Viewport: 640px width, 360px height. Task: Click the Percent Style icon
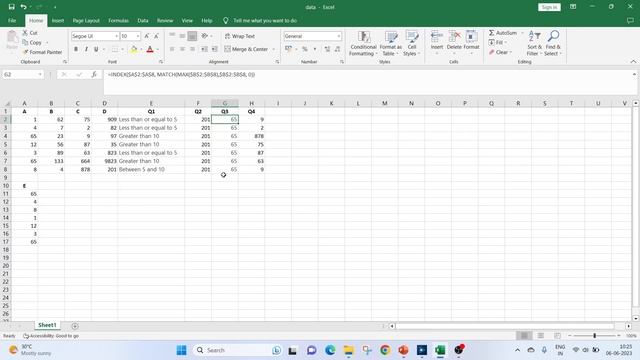tap(304, 49)
